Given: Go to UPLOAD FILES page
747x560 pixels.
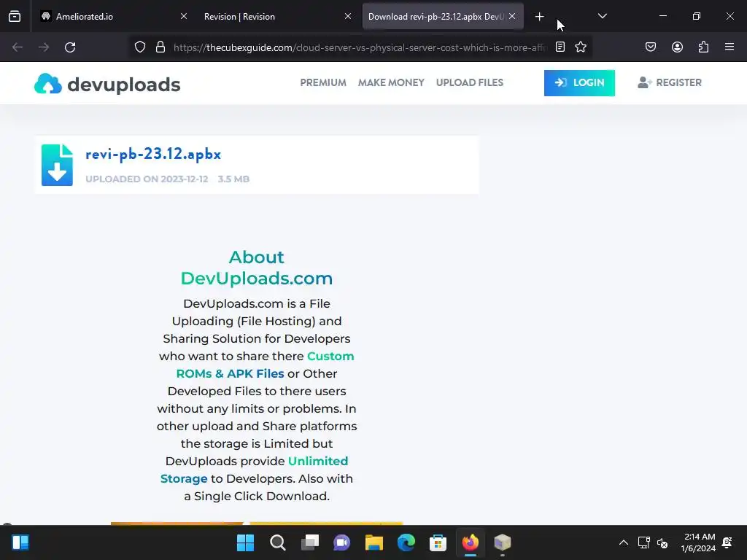Looking at the screenshot, I should (x=469, y=83).
